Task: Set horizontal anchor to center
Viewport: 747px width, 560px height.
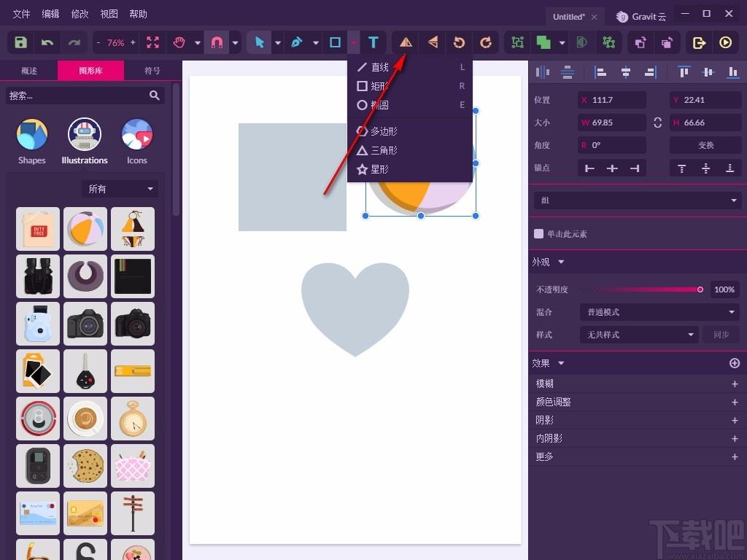Action: (612, 168)
